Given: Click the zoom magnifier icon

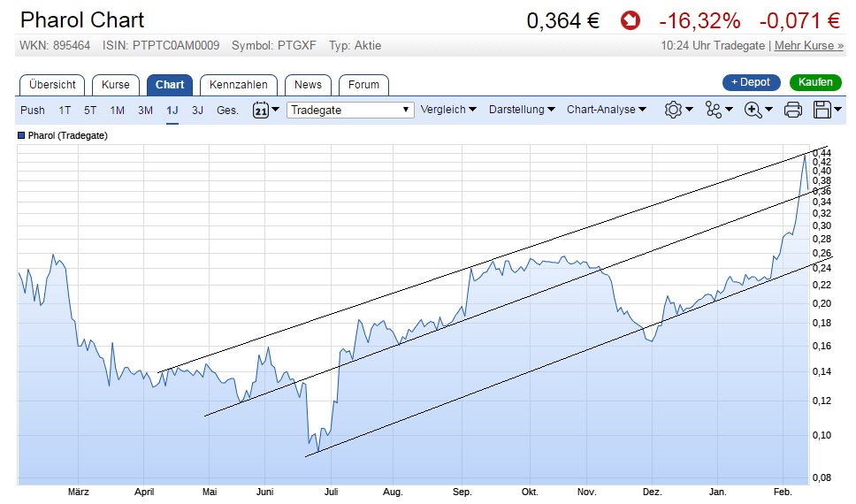Looking at the screenshot, I should coord(753,110).
